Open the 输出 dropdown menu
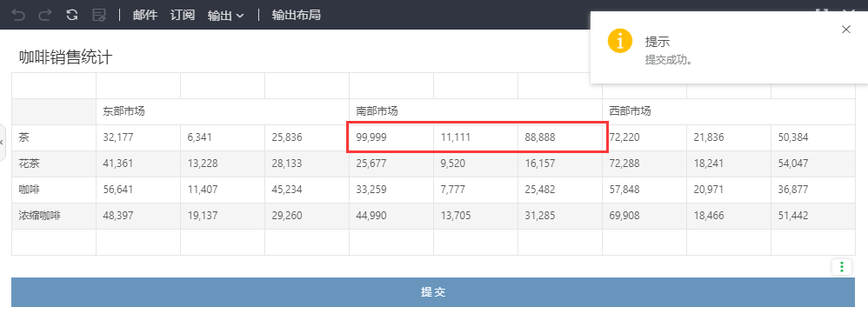The height and width of the screenshot is (314, 868). click(x=225, y=16)
